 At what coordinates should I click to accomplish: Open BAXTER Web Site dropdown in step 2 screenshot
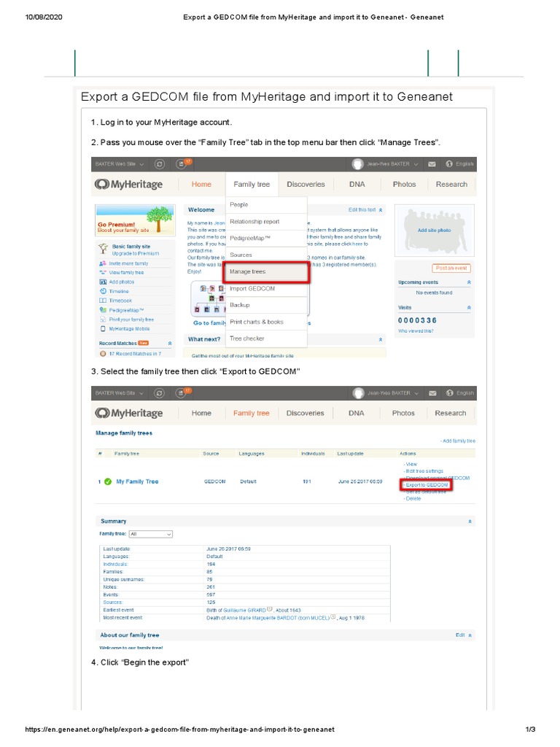(x=120, y=164)
